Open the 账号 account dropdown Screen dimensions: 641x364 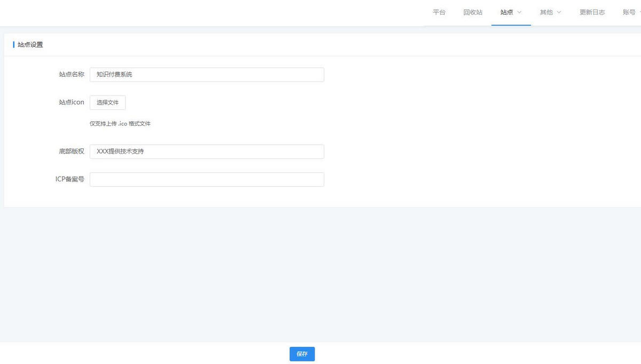pyautogui.click(x=629, y=12)
